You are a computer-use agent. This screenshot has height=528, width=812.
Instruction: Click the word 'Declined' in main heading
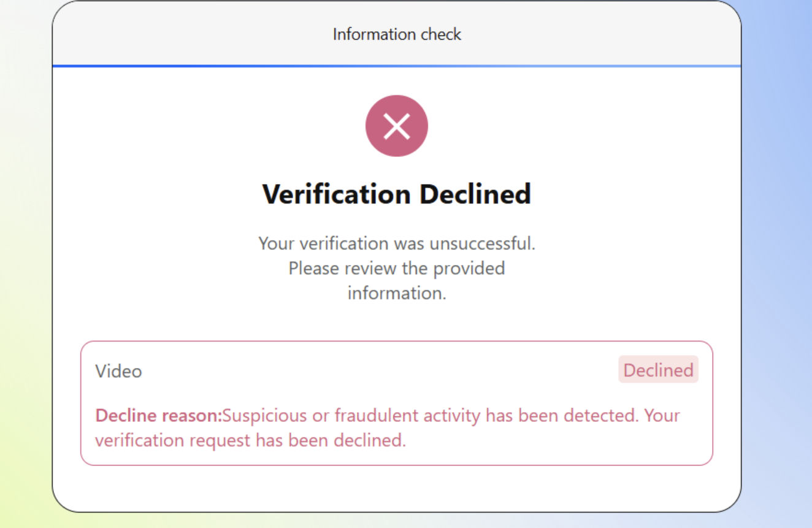tap(475, 194)
